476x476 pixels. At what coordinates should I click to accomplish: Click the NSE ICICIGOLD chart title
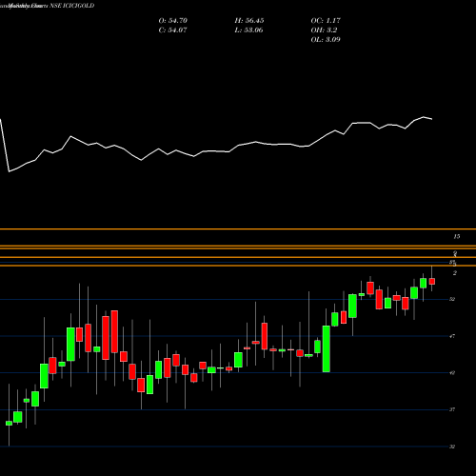pyautogui.click(x=72, y=6)
